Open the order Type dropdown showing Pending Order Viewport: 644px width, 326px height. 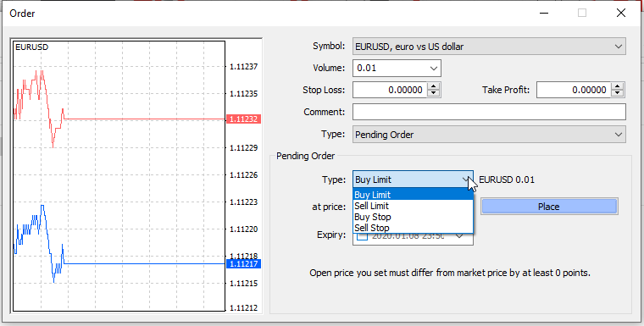coord(489,135)
